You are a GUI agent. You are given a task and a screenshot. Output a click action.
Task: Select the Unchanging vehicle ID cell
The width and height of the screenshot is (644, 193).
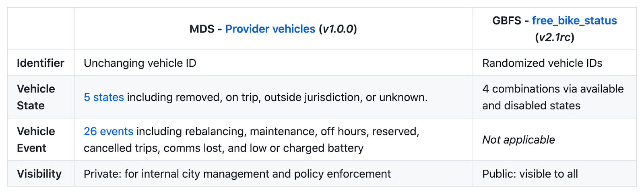[x=140, y=63]
